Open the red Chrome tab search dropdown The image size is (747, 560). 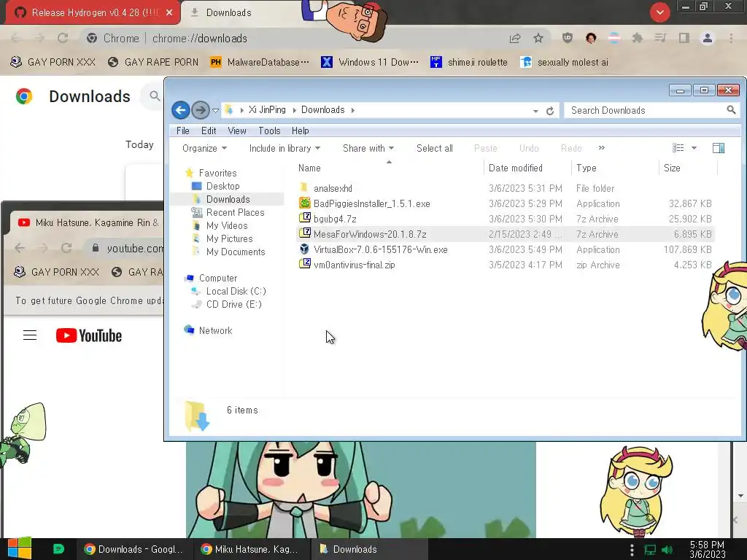[x=659, y=12]
